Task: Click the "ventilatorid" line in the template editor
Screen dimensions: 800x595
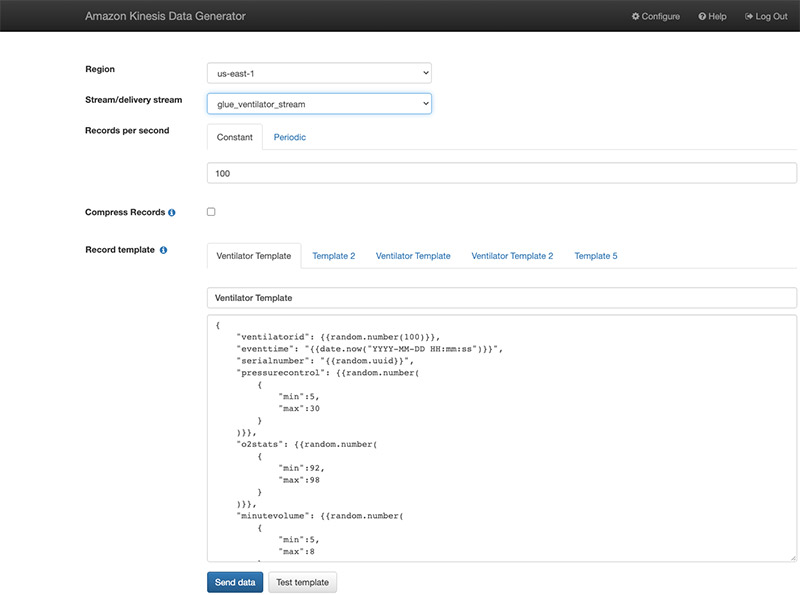Action: pyautogui.click(x=338, y=337)
